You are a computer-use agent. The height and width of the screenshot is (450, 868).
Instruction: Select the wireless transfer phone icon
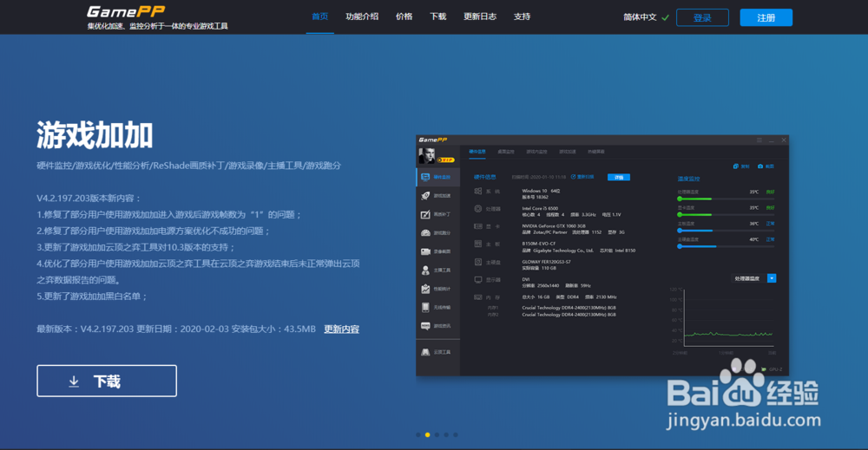425,308
